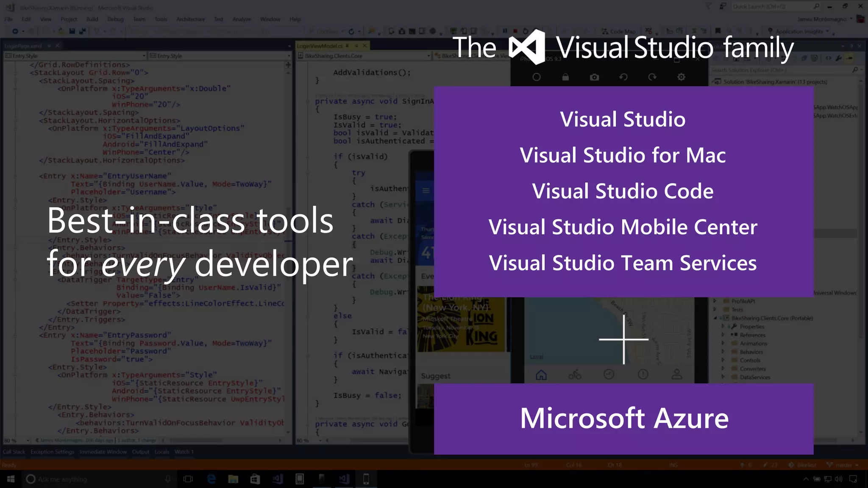Click the Quick Launch search field

pos(776,6)
